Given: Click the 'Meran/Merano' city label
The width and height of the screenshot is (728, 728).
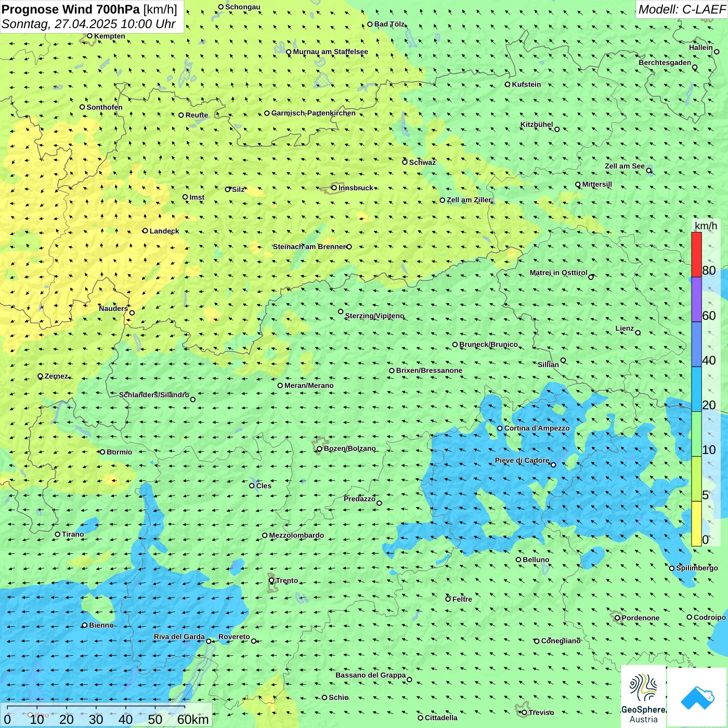Looking at the screenshot, I should (x=309, y=385).
